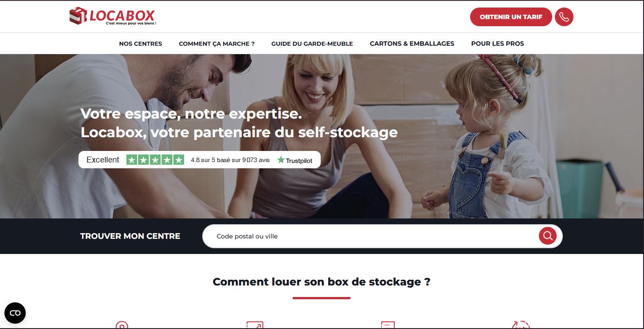Click the phone call icon in header

[x=564, y=17]
